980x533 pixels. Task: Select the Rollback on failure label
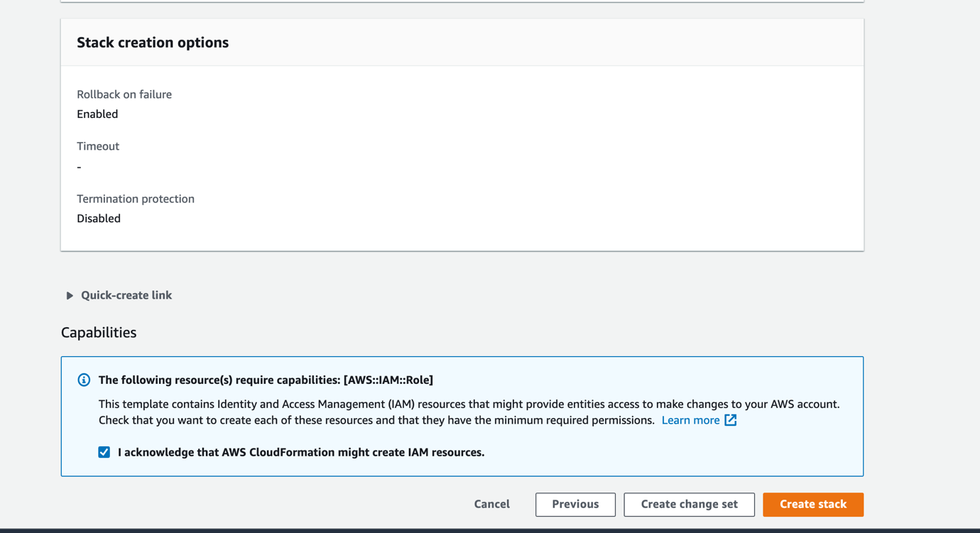pyautogui.click(x=124, y=94)
